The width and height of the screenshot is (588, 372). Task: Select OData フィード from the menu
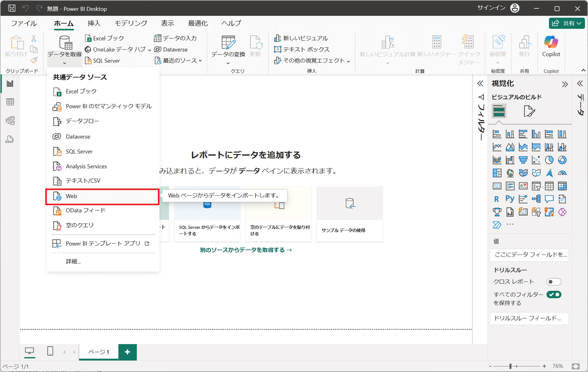pyautogui.click(x=103, y=210)
